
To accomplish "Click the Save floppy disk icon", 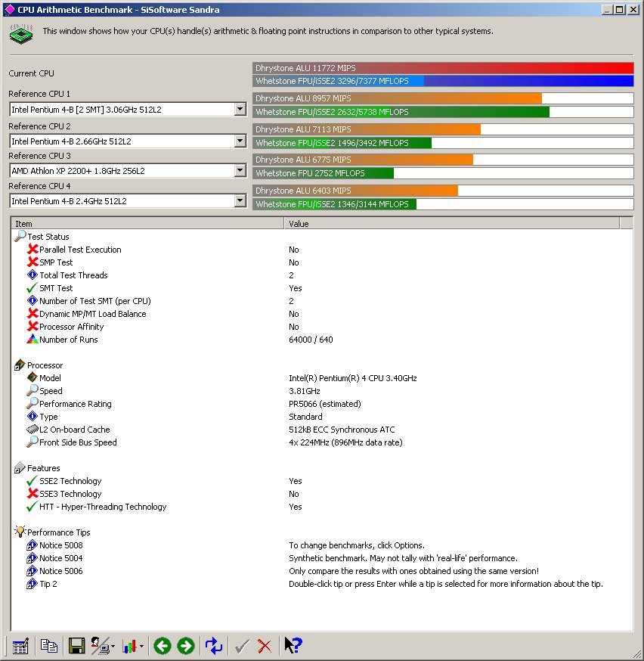I will tap(76, 646).
